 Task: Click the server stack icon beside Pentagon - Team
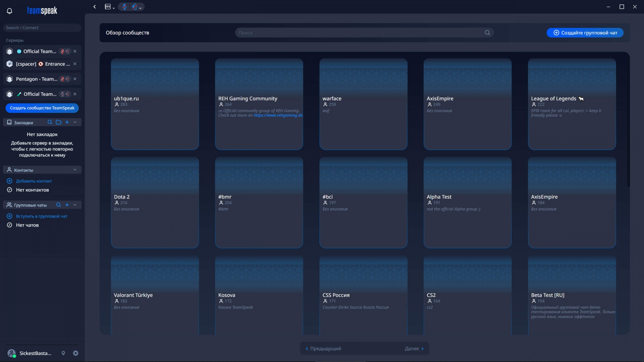pyautogui.click(x=9, y=79)
